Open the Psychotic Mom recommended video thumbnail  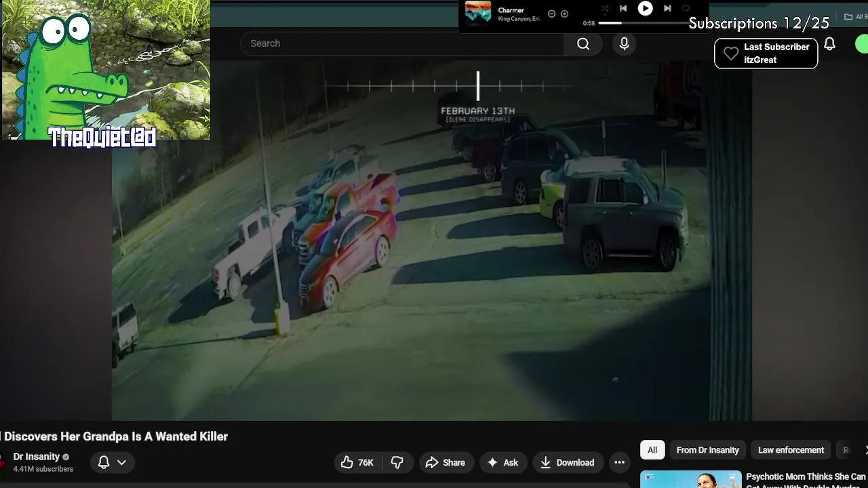click(690, 479)
